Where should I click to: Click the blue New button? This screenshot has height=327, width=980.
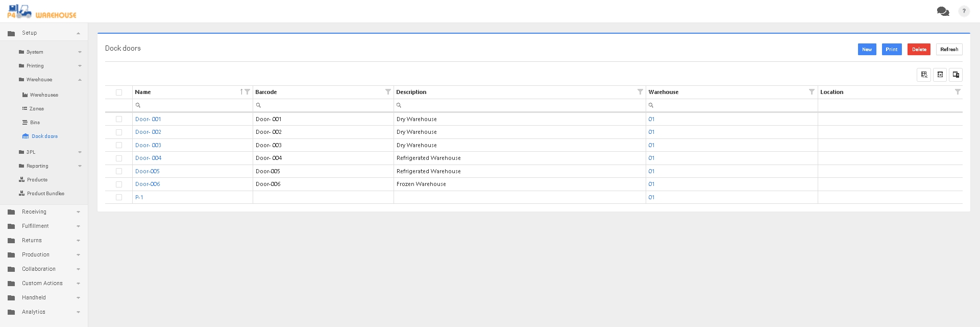[867, 50]
